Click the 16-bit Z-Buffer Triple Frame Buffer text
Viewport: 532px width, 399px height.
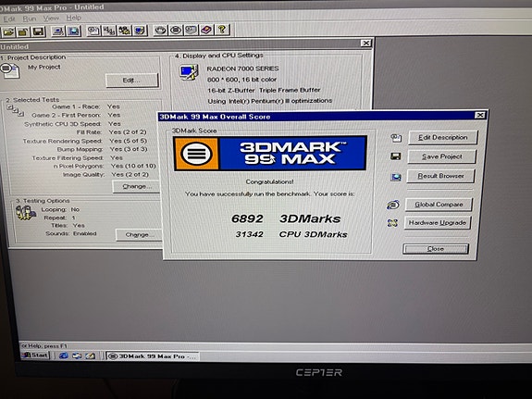[264, 91]
